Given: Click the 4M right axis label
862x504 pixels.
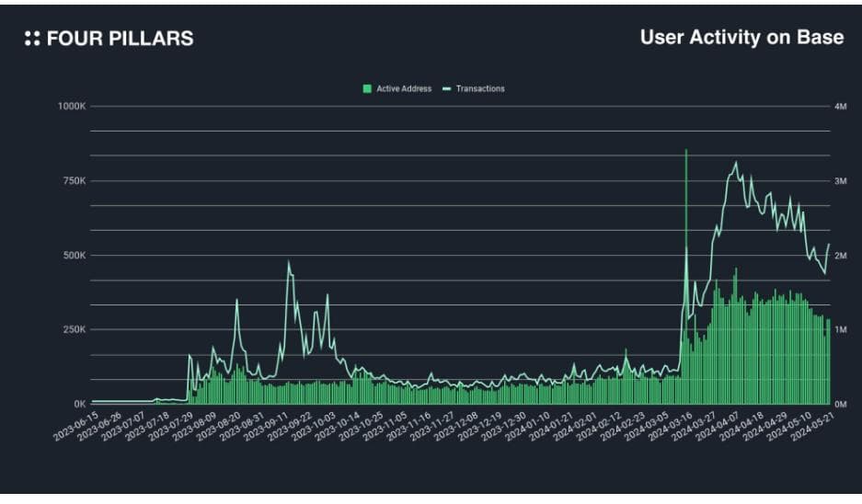Looking at the screenshot, I should (840, 107).
